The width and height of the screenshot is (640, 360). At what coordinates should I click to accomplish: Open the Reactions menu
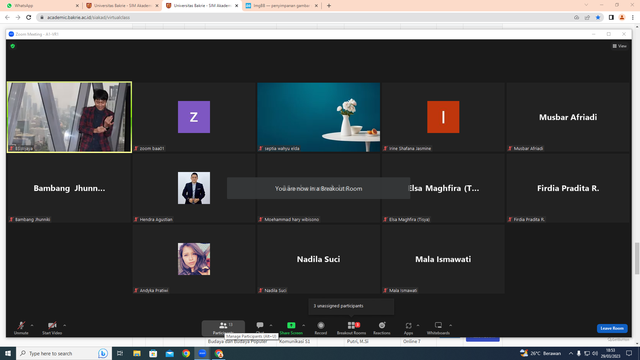[x=382, y=328]
